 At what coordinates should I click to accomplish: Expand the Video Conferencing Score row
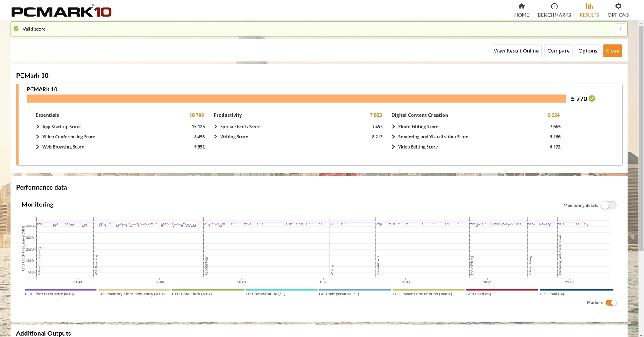(x=38, y=137)
